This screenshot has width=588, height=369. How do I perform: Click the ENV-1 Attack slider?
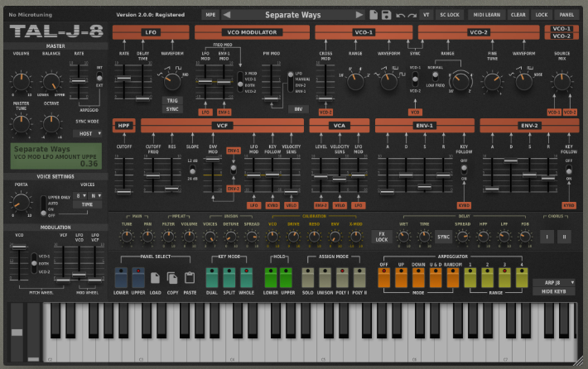pos(388,192)
